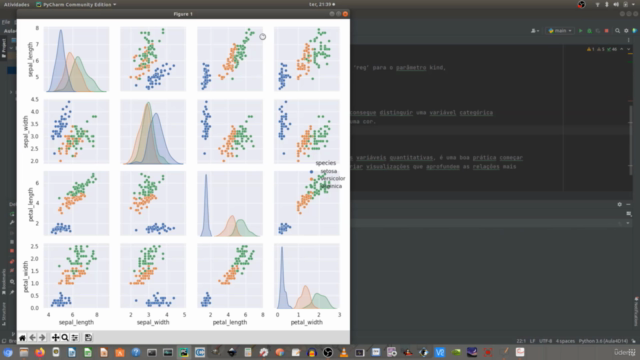Click the user account icon in PyCharm toolbar
The width and height of the screenshot is (640, 360).
[x=535, y=31]
